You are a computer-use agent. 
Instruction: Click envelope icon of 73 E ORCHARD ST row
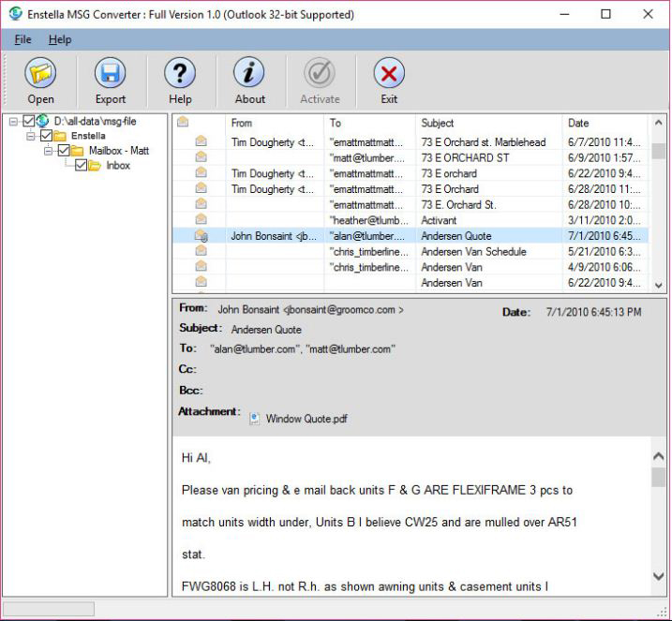tap(201, 156)
